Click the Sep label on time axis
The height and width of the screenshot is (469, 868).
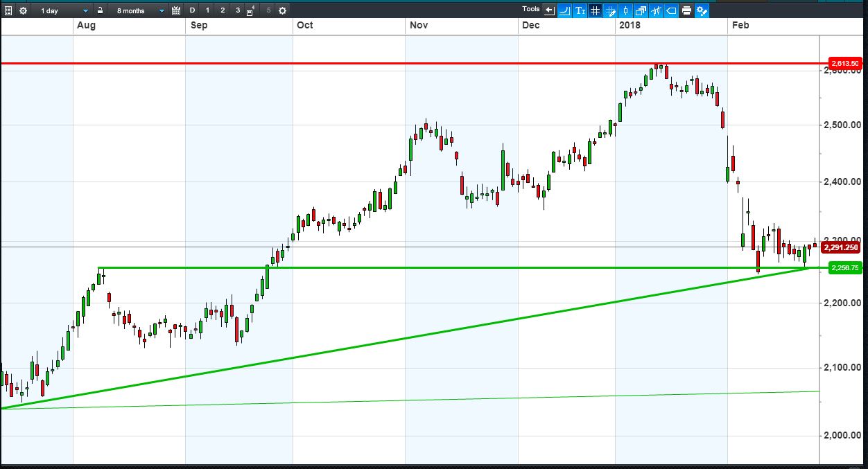click(x=198, y=25)
